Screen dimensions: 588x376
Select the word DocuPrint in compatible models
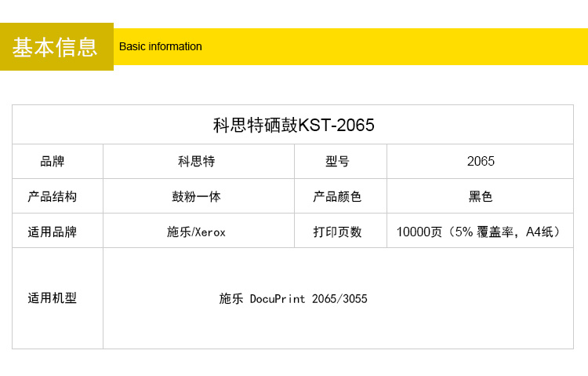click(278, 299)
